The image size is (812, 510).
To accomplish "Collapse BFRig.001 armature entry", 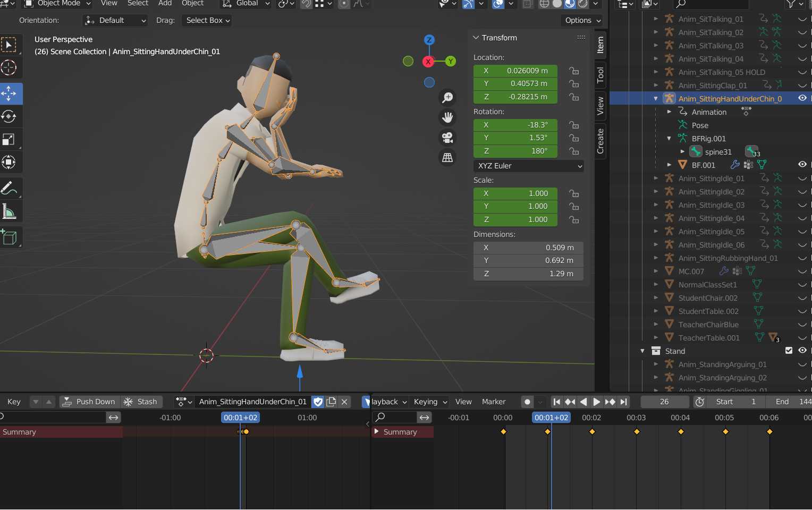I will tap(669, 139).
